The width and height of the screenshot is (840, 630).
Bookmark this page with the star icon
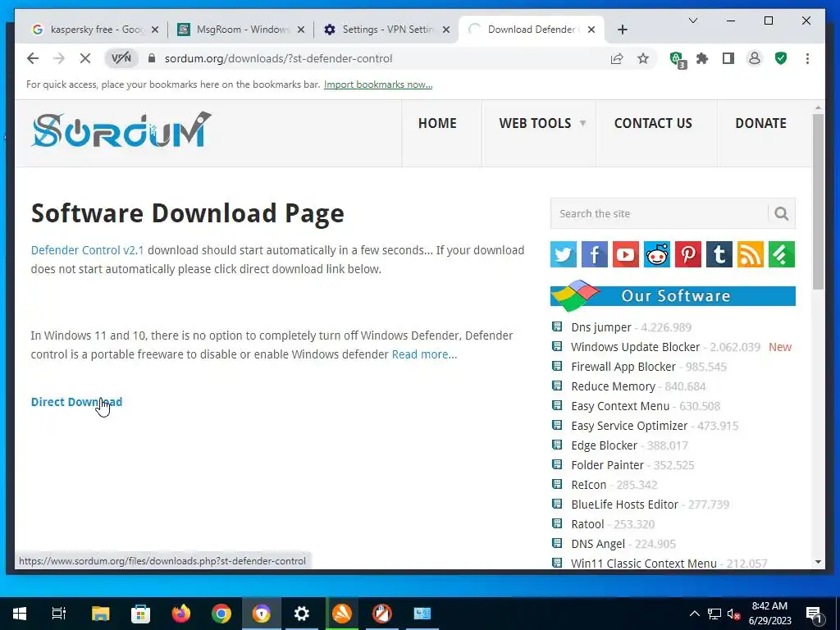[643, 58]
